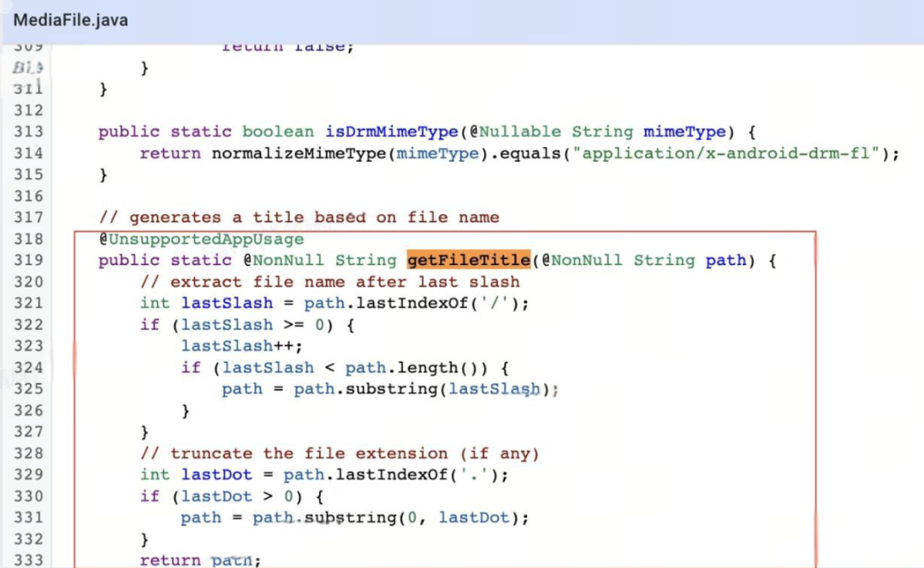Click the lastSlash >= 0 condition

pyautogui.click(x=252, y=325)
